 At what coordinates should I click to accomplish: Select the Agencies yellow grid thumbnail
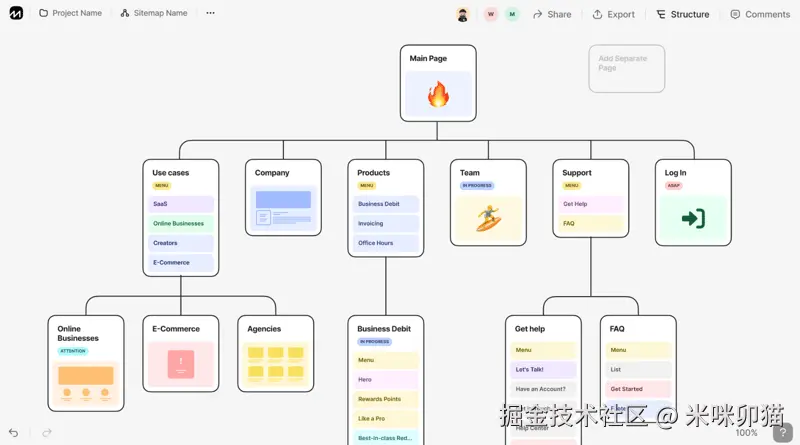point(276,364)
